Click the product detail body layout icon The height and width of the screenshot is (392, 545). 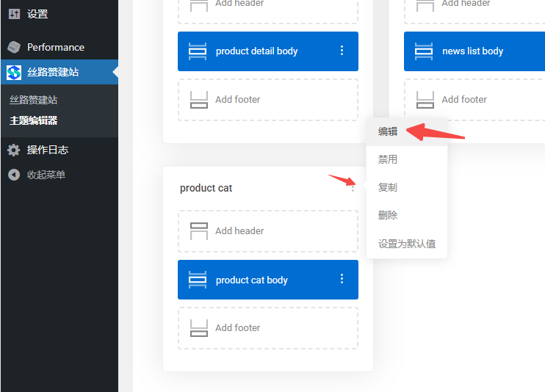click(198, 51)
